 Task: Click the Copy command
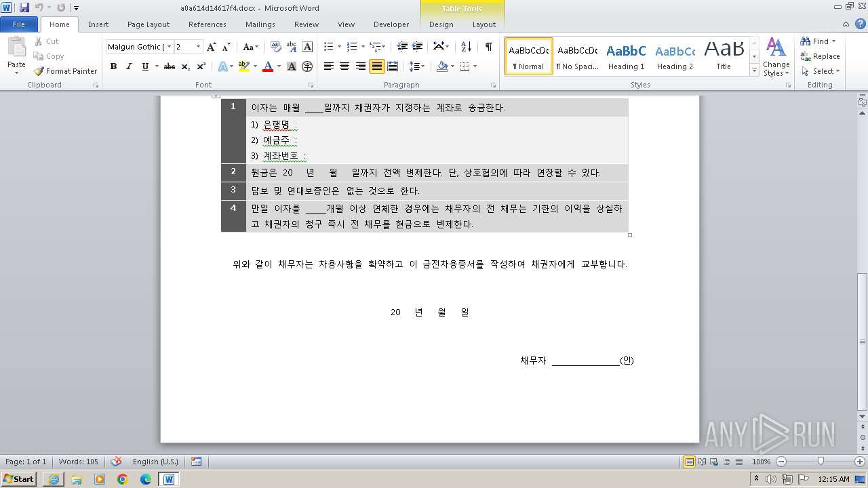[x=49, y=56]
